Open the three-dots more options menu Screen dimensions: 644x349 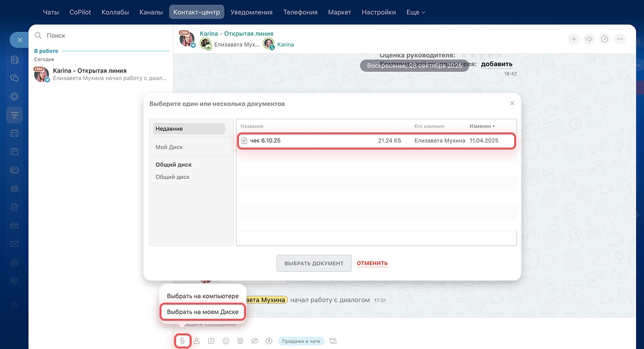(x=620, y=39)
